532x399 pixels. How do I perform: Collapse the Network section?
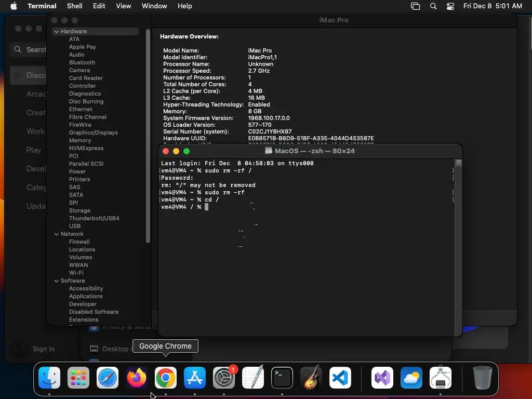[56, 234]
